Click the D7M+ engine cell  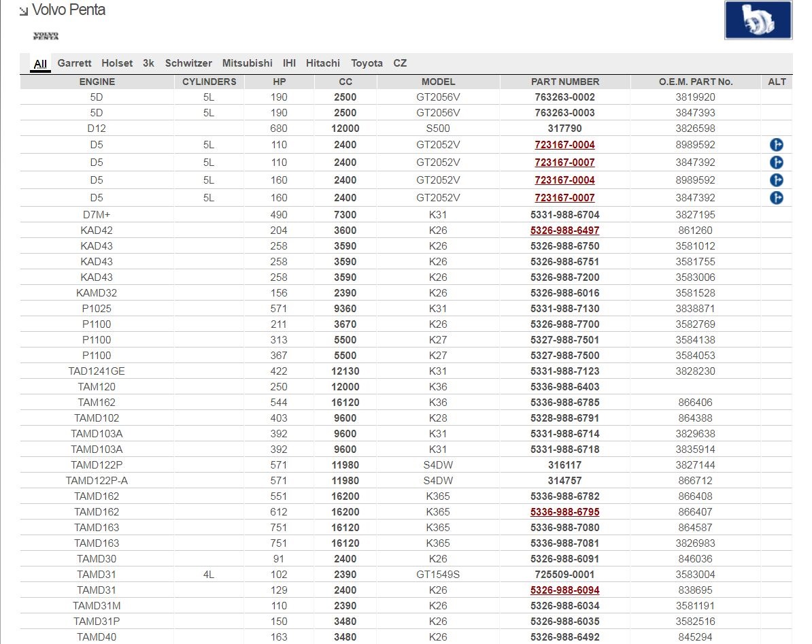pos(97,215)
